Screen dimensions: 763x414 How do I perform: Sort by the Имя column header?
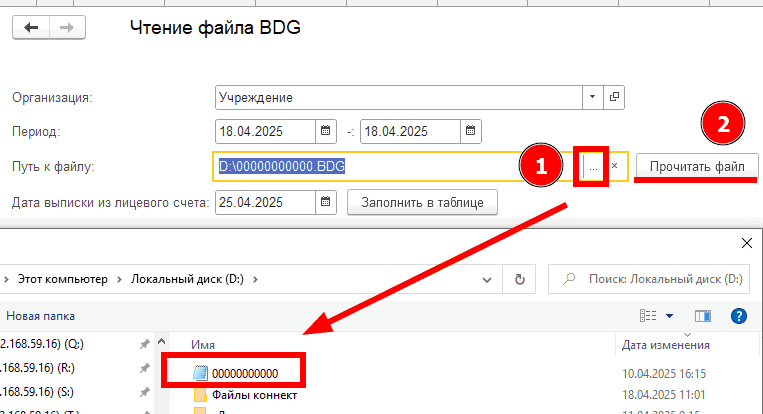tap(203, 345)
